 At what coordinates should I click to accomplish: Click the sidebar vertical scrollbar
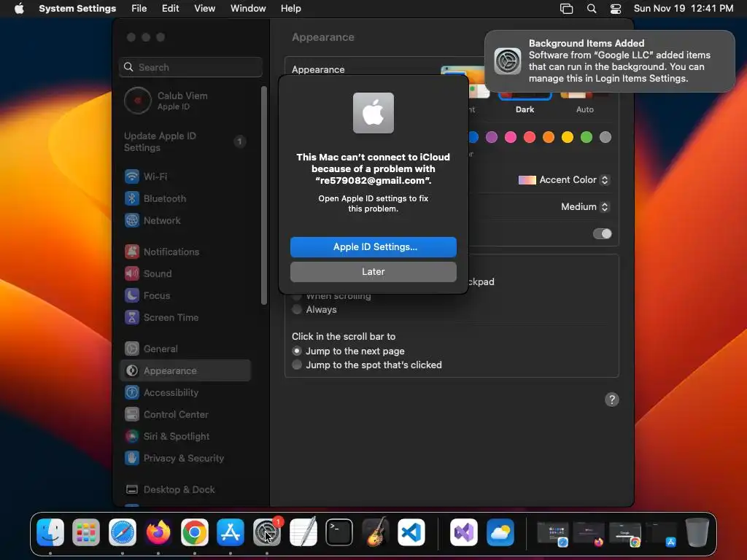(264, 195)
